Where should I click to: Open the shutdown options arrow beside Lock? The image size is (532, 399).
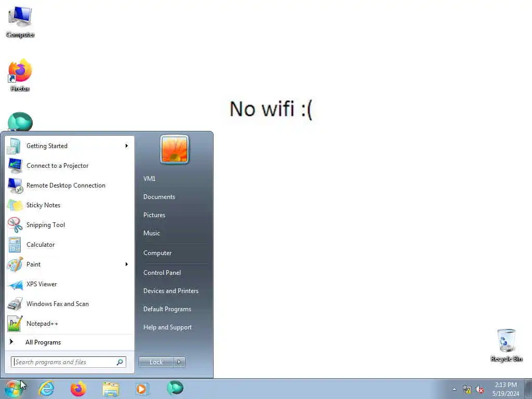click(x=179, y=362)
